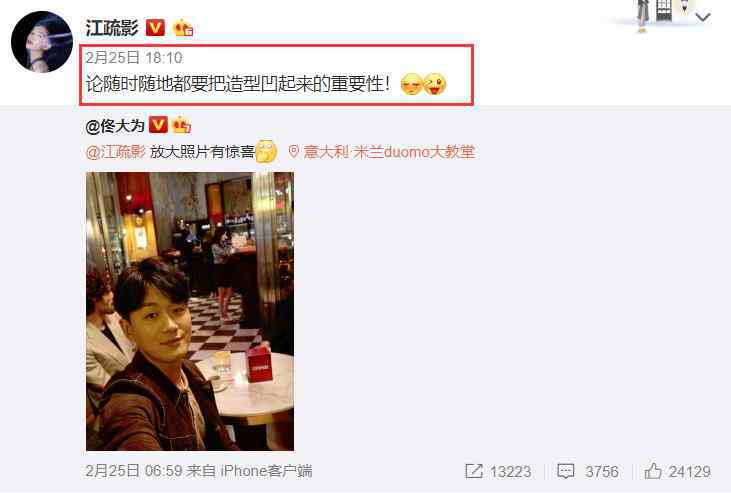Open post timestamp 2月25日 18:10

pyautogui.click(x=134, y=58)
